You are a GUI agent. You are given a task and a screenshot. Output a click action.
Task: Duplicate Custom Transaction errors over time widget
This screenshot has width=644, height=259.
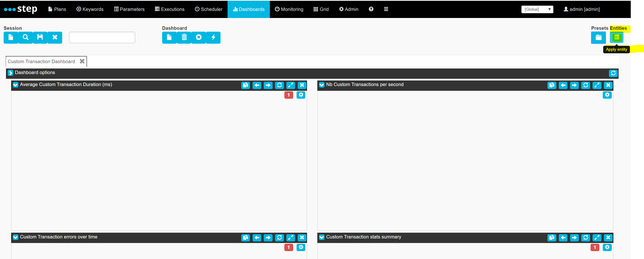pyautogui.click(x=246, y=238)
